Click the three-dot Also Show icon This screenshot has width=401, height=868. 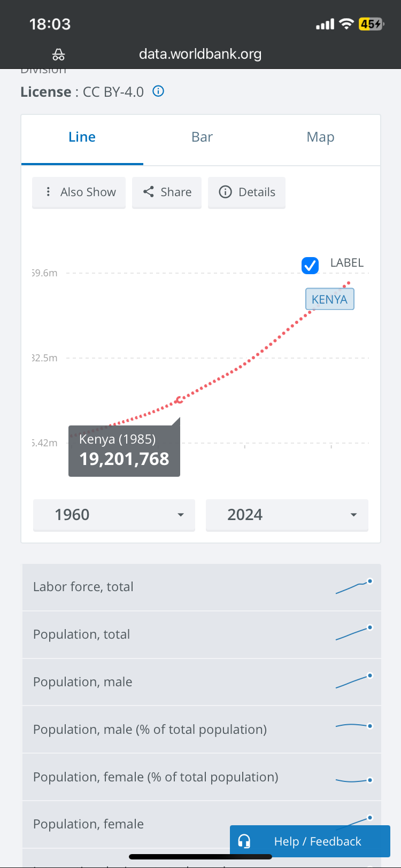[48, 192]
